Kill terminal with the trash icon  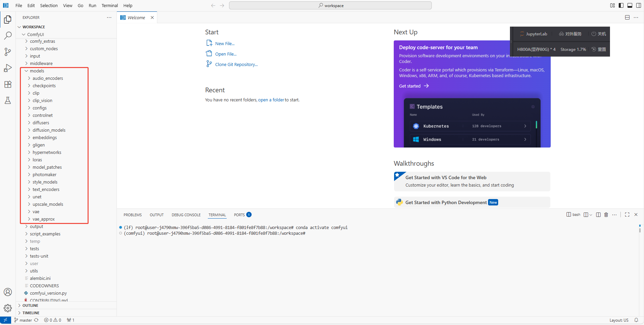606,215
